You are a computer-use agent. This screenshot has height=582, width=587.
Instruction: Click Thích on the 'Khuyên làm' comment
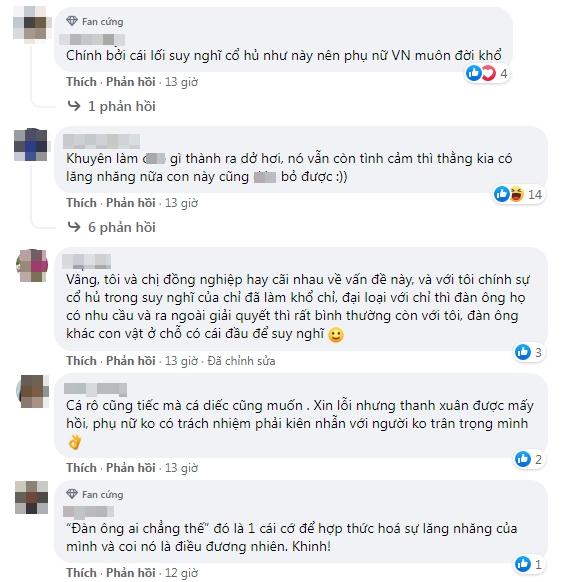[x=81, y=202]
